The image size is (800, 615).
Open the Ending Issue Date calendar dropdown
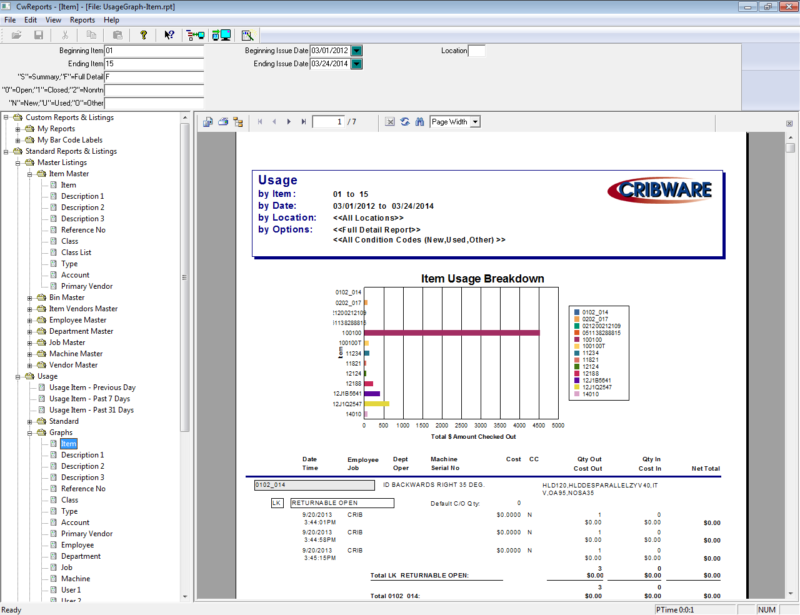(356, 64)
